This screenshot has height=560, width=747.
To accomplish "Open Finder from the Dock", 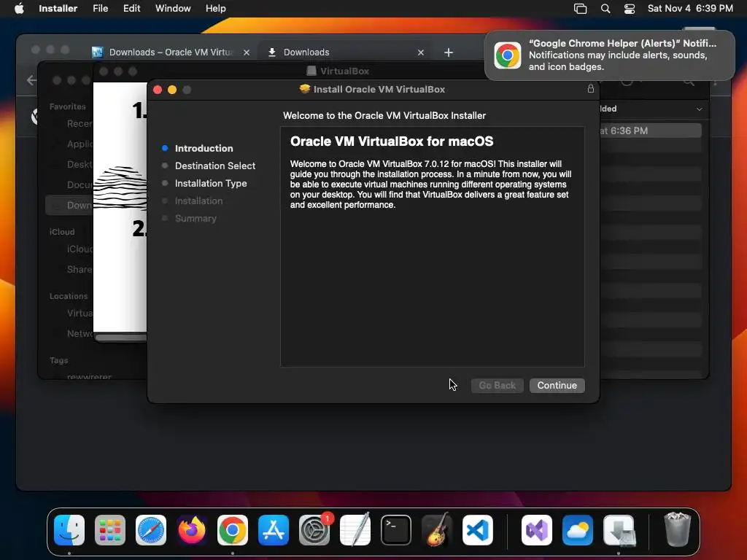I will (x=69, y=530).
